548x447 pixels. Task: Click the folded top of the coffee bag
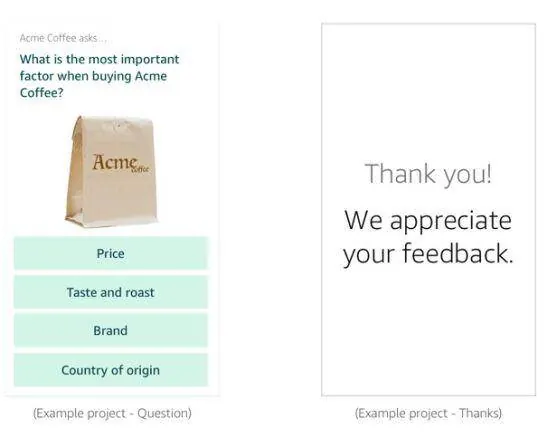coord(114,124)
